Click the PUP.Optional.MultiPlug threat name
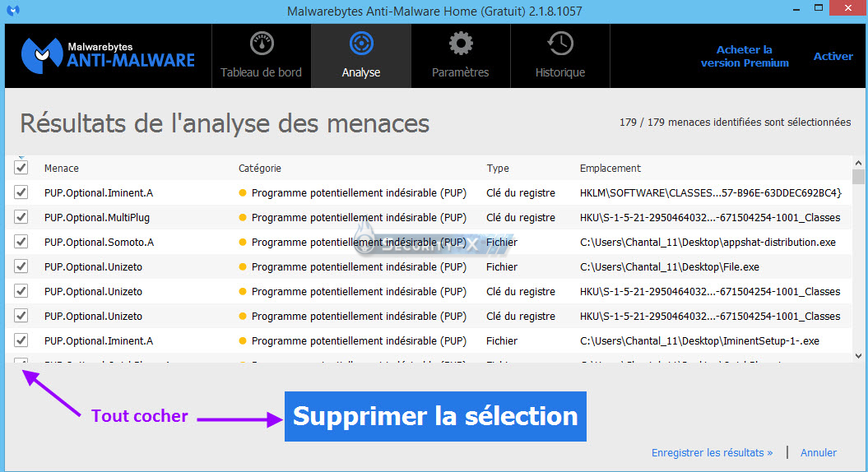868x472 pixels. click(x=97, y=217)
